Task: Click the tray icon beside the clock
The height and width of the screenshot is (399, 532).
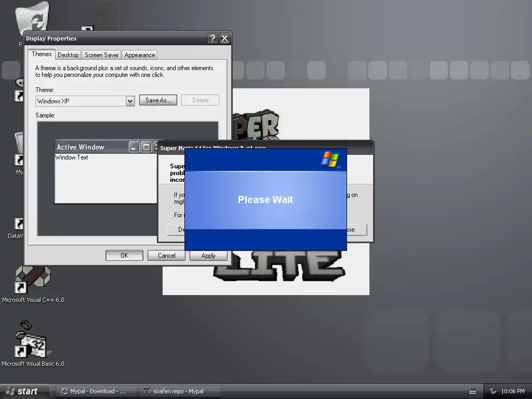Action: (493, 391)
